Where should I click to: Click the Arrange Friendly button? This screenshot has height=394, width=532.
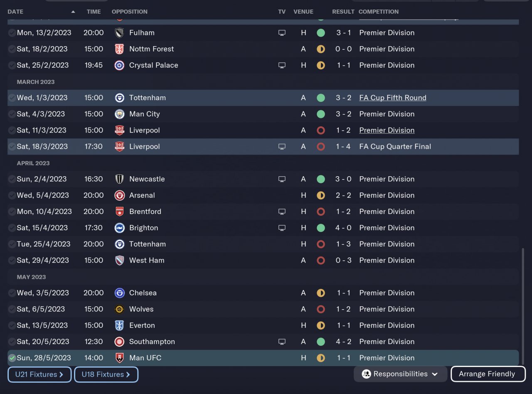[488, 374]
